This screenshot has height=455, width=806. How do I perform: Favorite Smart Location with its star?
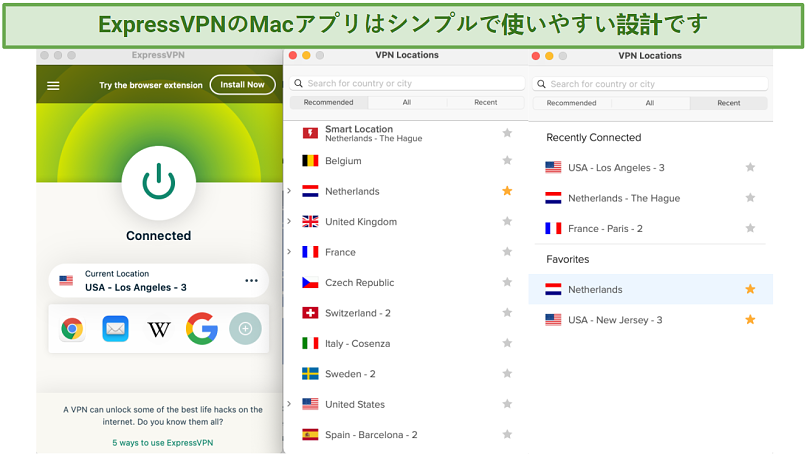tap(507, 133)
